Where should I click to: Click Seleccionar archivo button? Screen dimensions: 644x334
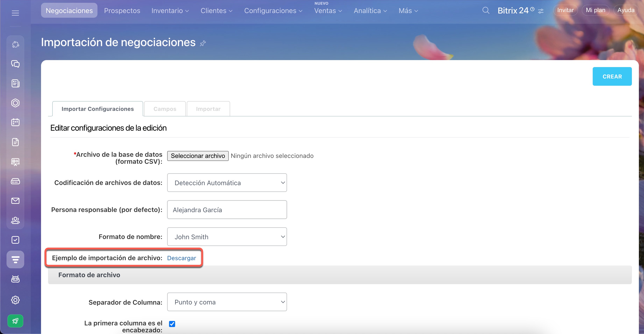point(198,156)
